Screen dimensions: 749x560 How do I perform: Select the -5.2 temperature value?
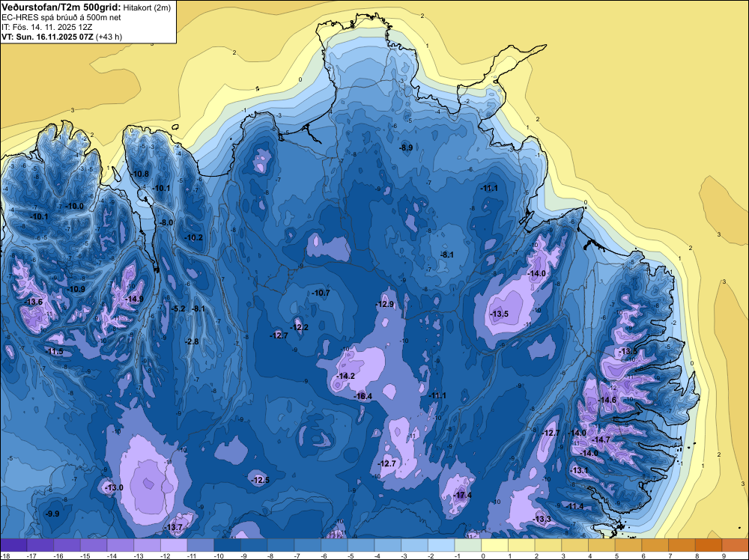pos(178,309)
